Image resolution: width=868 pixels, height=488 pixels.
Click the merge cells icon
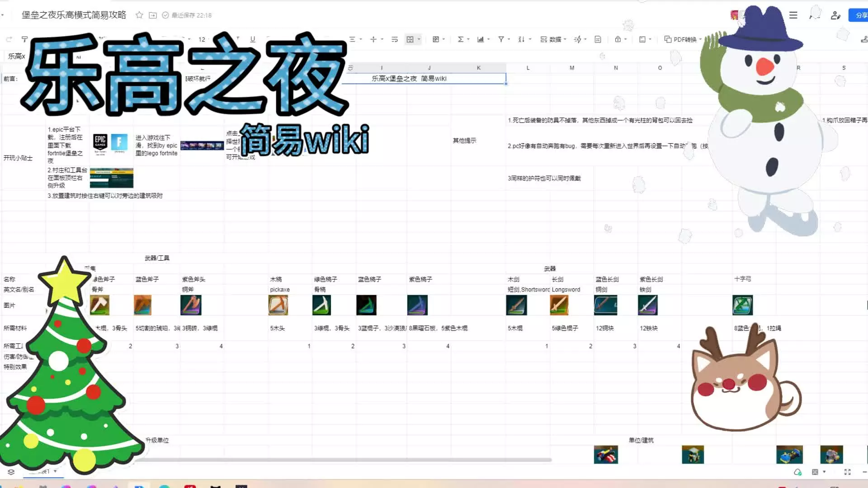click(x=410, y=39)
